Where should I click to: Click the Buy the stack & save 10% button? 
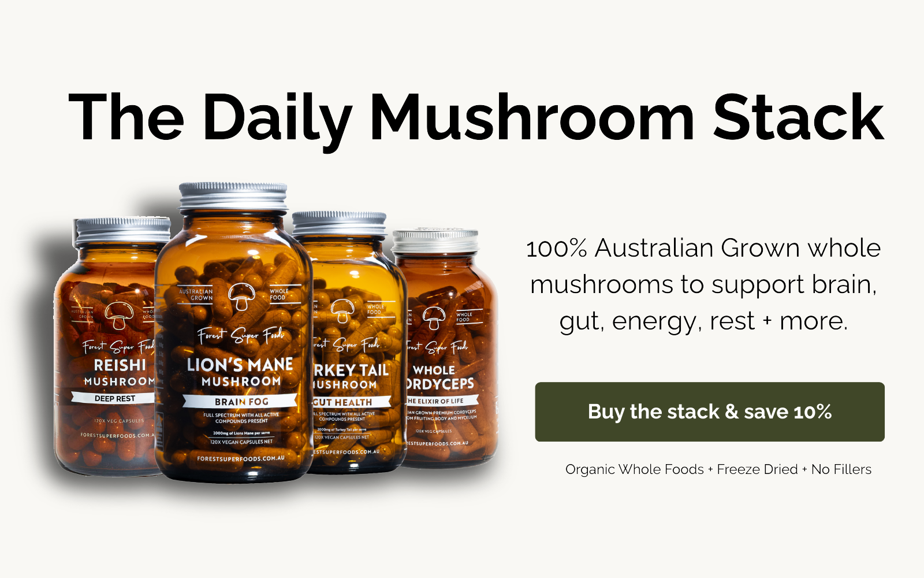tap(710, 412)
